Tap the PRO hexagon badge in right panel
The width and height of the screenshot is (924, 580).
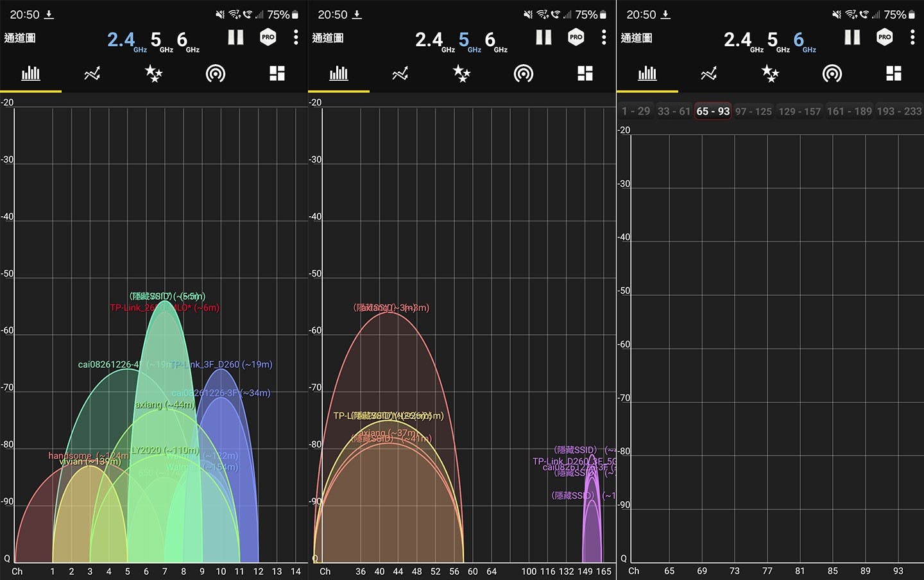884,37
